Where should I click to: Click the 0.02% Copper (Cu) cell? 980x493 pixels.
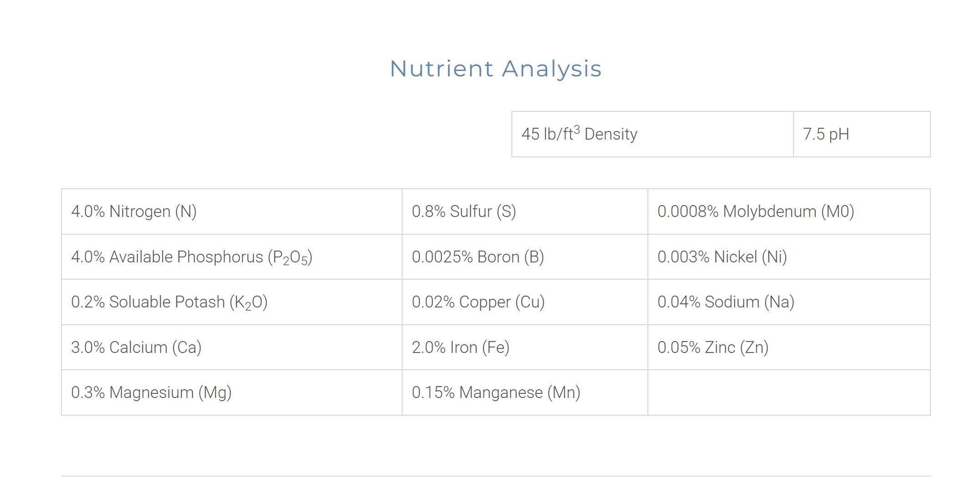(x=478, y=302)
